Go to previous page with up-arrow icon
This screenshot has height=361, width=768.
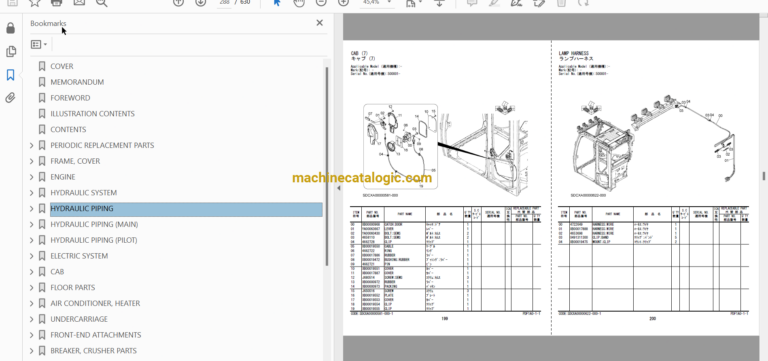point(178,2)
